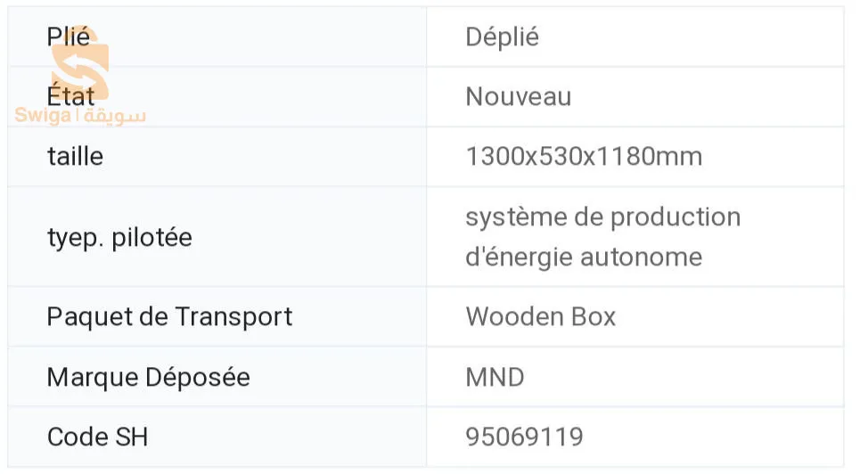The image size is (868, 474).
Task: Select the Paquet de Transport label
Action: tap(169, 316)
